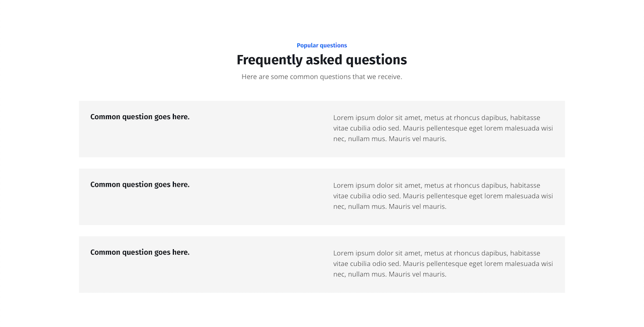Click the "Frequently asked questions" heading
This screenshot has width=644, height=327.
click(x=321, y=60)
